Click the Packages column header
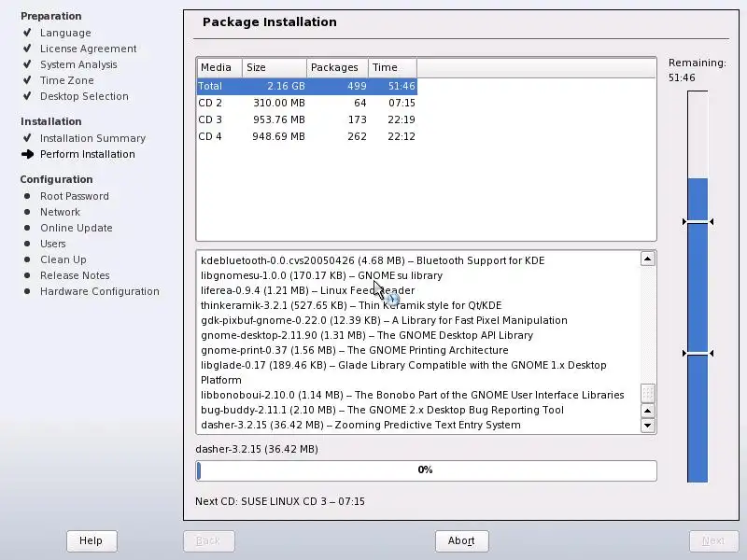The image size is (747, 560). [337, 67]
